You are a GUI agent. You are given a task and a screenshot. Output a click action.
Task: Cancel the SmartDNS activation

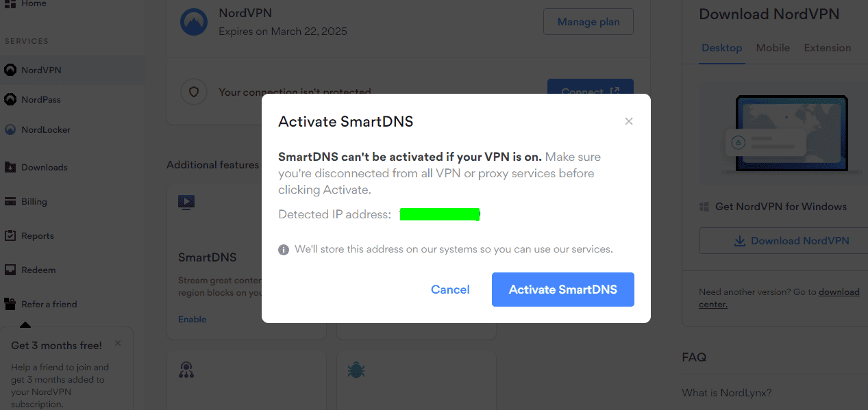[x=450, y=290]
